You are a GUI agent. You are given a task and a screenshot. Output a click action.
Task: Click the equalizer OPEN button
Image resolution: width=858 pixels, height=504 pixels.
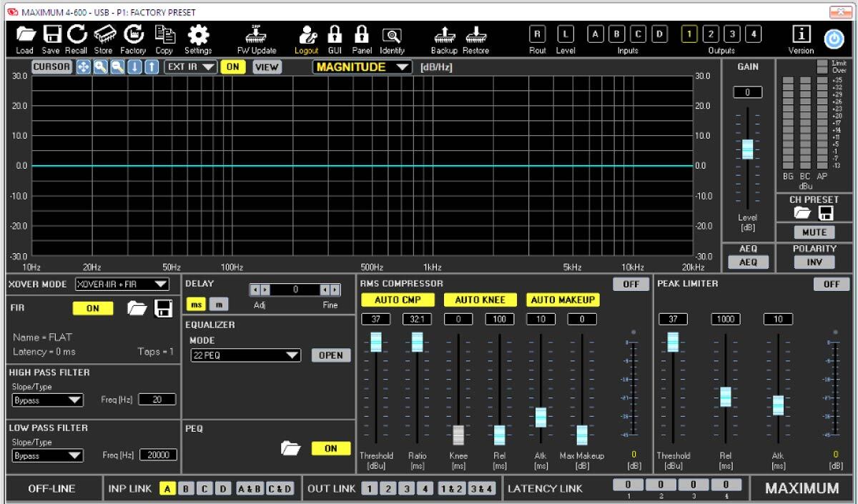point(330,355)
